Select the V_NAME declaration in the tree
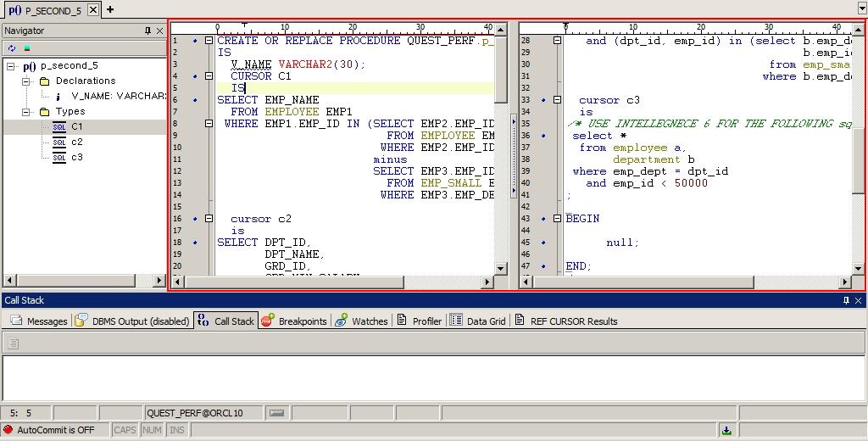 coord(116,97)
